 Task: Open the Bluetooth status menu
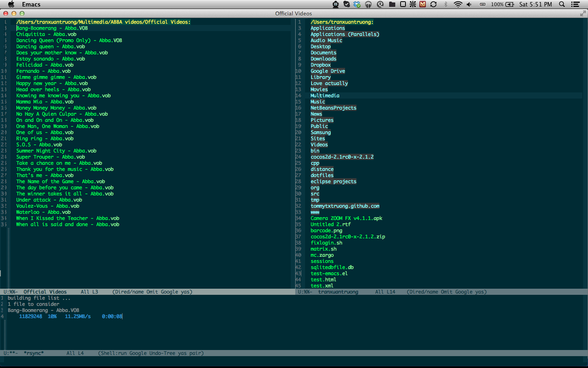(445, 4)
